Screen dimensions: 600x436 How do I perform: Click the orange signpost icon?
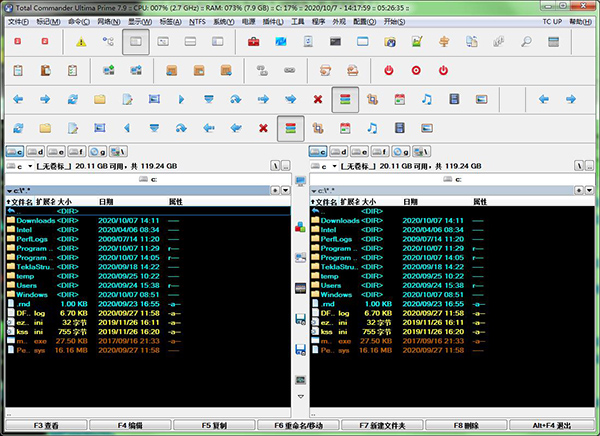(444, 41)
